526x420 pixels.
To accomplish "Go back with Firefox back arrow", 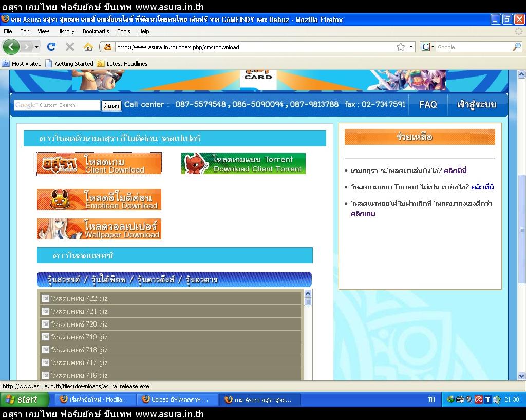I will [11, 47].
